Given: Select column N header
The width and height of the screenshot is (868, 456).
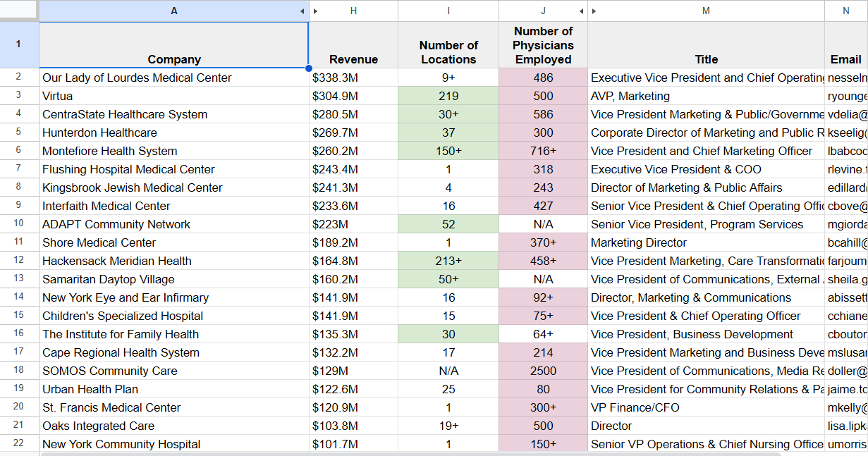Looking at the screenshot, I should tap(846, 11).
